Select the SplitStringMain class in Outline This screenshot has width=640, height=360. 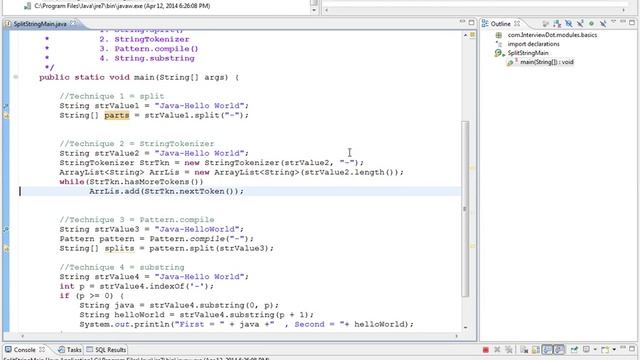coord(528,53)
